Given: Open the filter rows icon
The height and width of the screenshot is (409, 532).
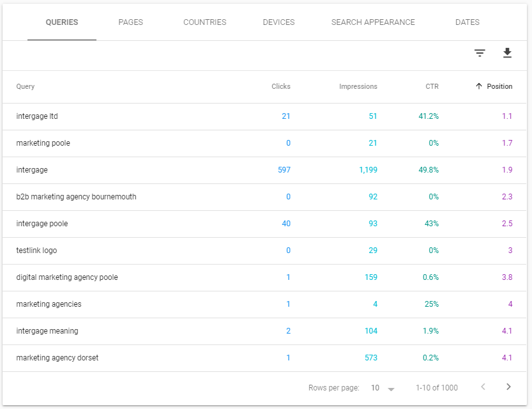Looking at the screenshot, I should (x=480, y=53).
